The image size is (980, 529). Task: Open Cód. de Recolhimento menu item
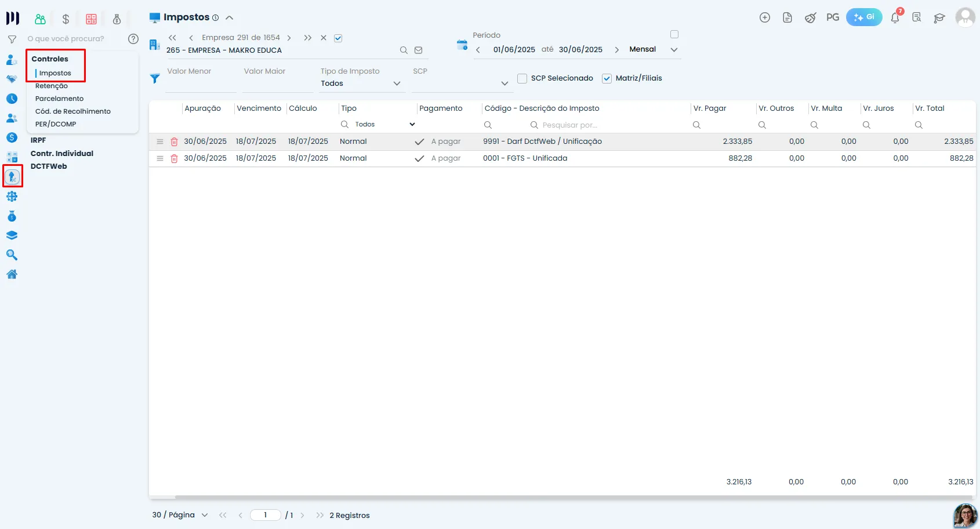click(73, 111)
